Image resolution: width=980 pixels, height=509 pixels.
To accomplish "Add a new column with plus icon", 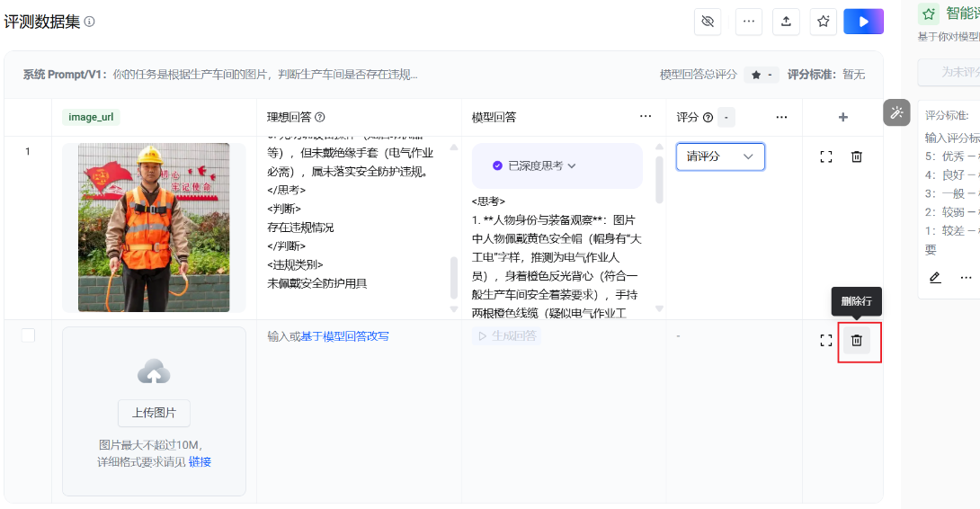I will click(x=842, y=117).
